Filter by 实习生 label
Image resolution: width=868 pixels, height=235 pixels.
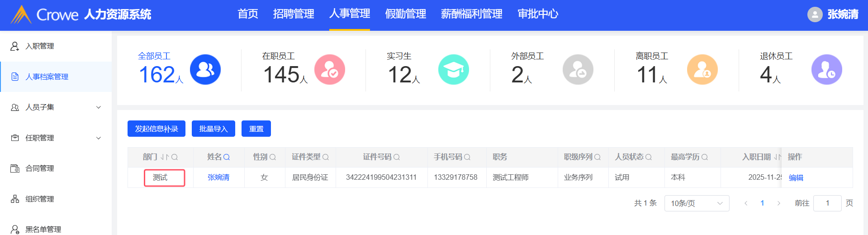[399, 56]
